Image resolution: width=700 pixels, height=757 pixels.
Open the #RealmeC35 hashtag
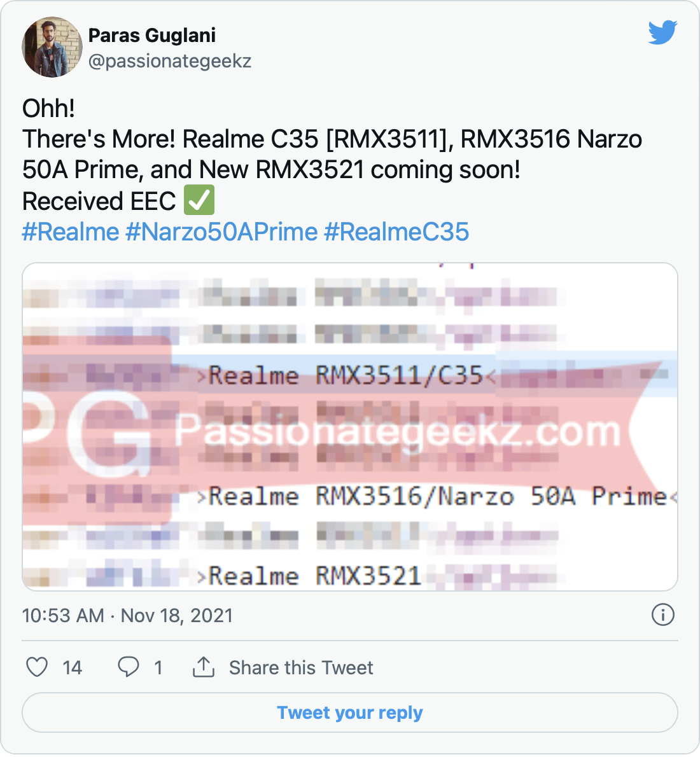396,232
